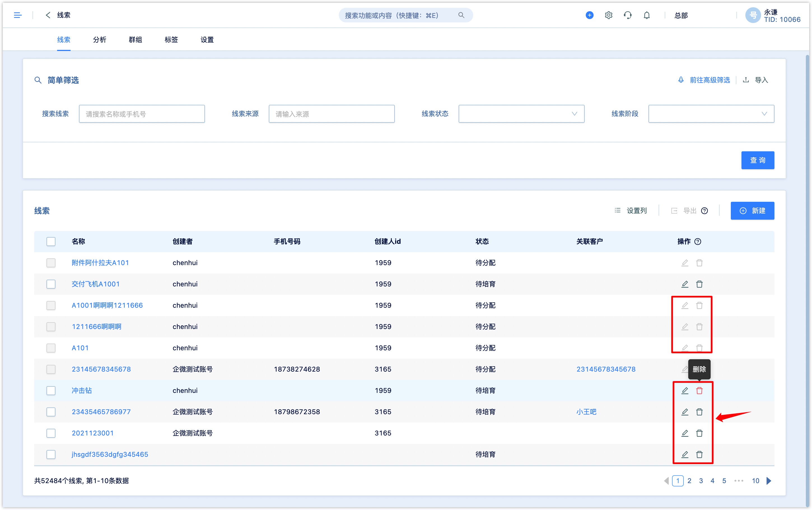Check the 附件阿什拉夫A101 row checkbox
Viewport: 812px width, 510px height.
(x=51, y=263)
